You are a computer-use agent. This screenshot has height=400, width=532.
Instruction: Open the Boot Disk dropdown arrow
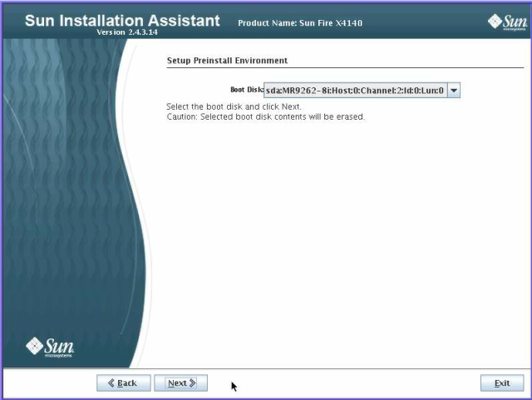pos(454,91)
